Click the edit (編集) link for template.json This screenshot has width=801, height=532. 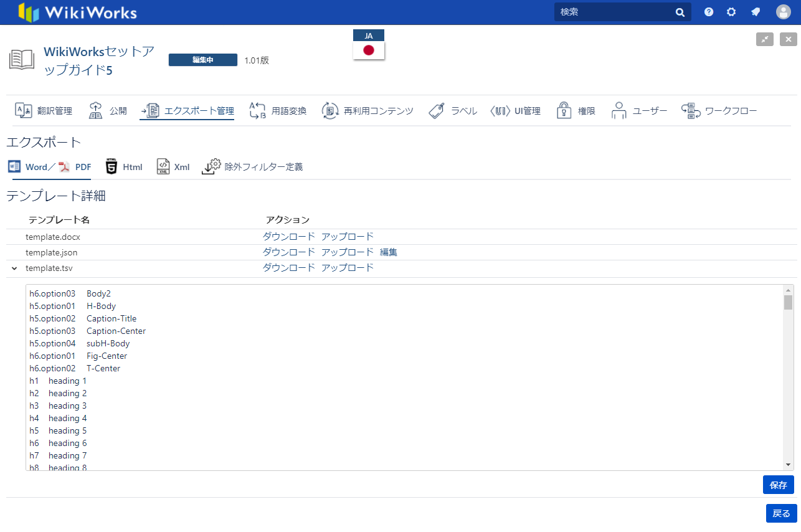tap(388, 252)
